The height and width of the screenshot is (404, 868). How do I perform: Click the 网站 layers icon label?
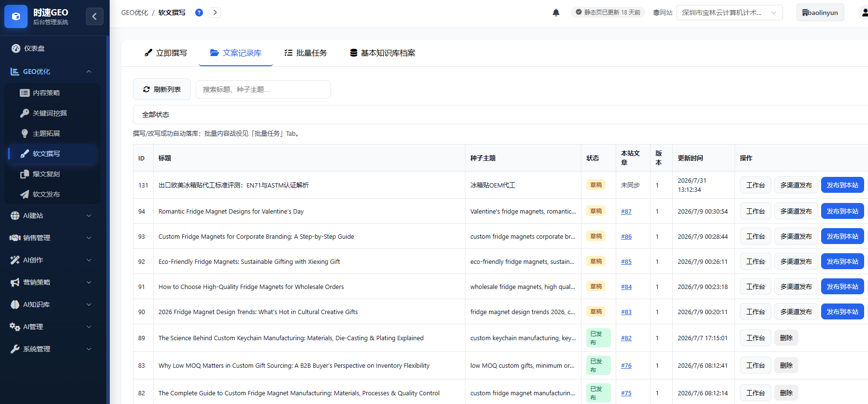point(663,13)
